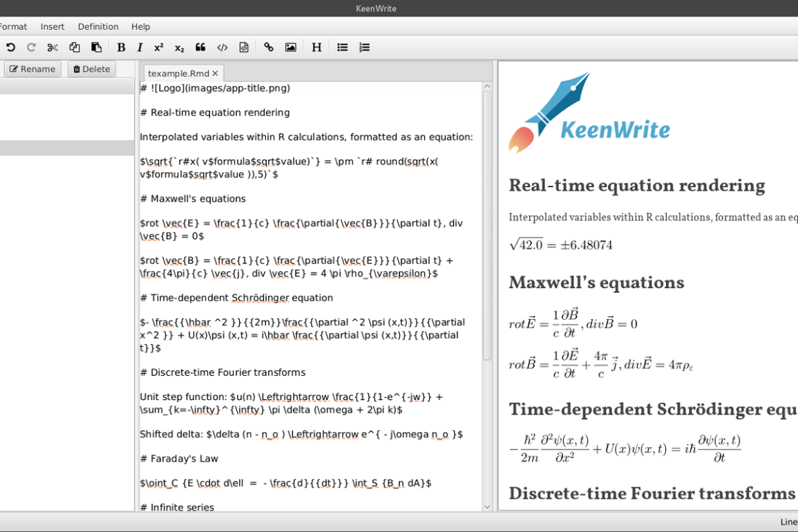Insert inline code with code icon
This screenshot has height=532, width=798.
point(222,48)
